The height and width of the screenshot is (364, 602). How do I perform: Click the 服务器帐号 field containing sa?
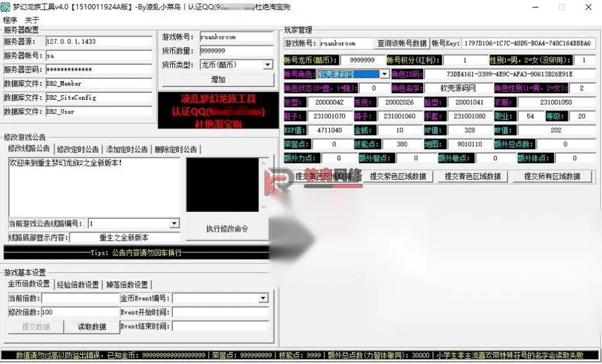[x=99, y=55]
